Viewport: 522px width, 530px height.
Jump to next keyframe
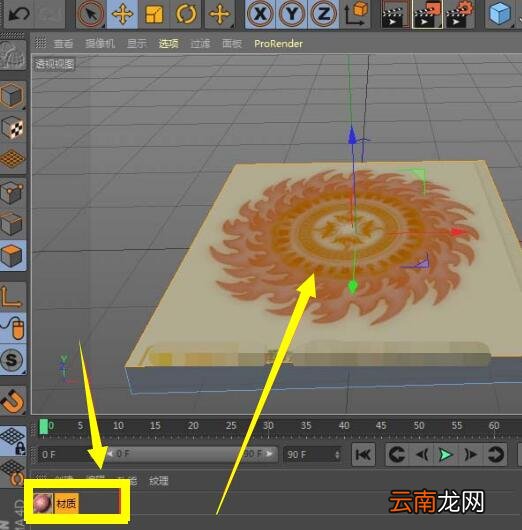(x=495, y=455)
